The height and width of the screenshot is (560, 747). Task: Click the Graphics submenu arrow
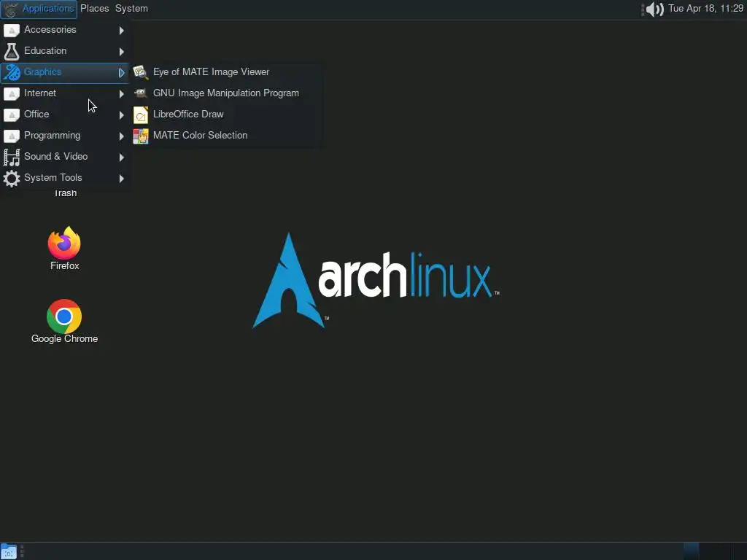pyautogui.click(x=122, y=73)
